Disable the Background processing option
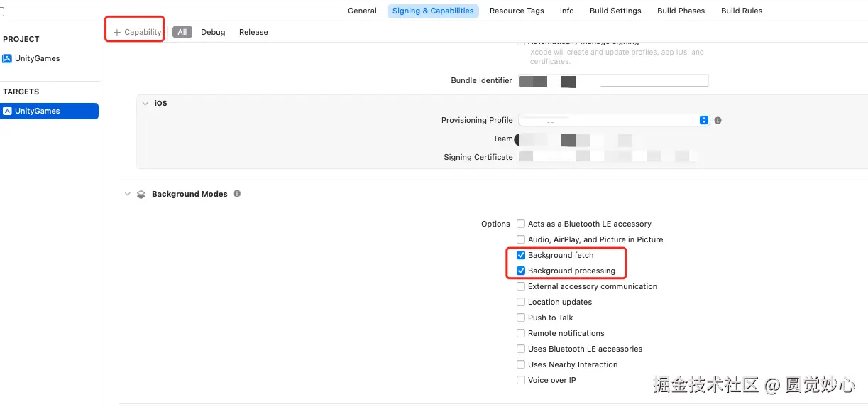Viewport: 868px width, 407px height. [x=521, y=271]
